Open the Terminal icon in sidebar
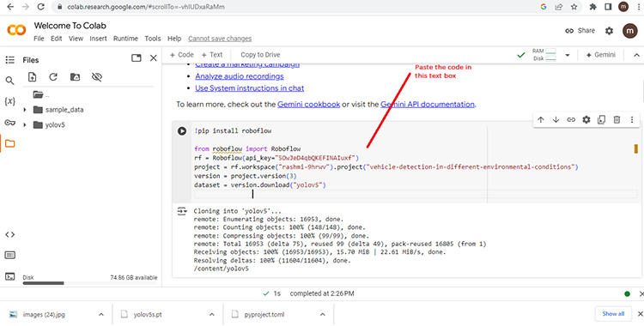 point(9,276)
